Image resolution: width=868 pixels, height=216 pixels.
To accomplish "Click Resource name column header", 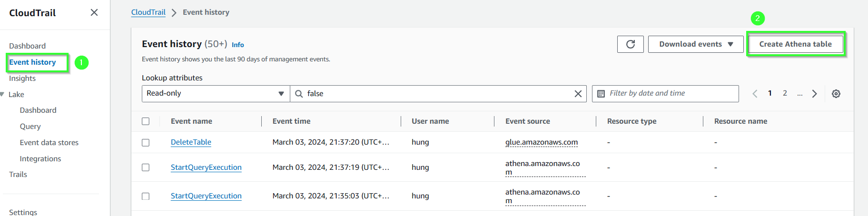I will point(740,121).
